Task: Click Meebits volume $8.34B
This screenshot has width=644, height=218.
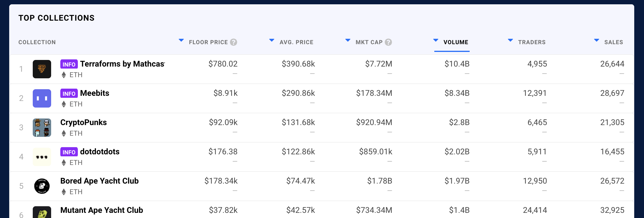Action: pyautogui.click(x=457, y=93)
